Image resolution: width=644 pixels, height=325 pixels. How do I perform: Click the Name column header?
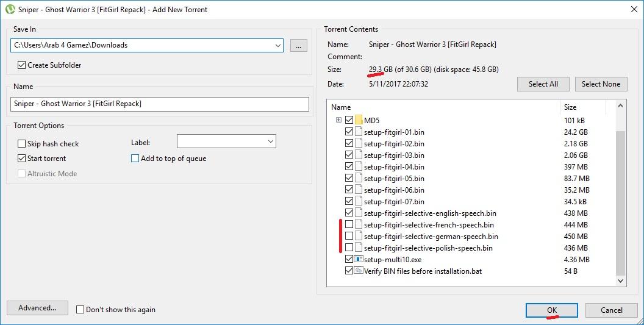[x=443, y=107]
